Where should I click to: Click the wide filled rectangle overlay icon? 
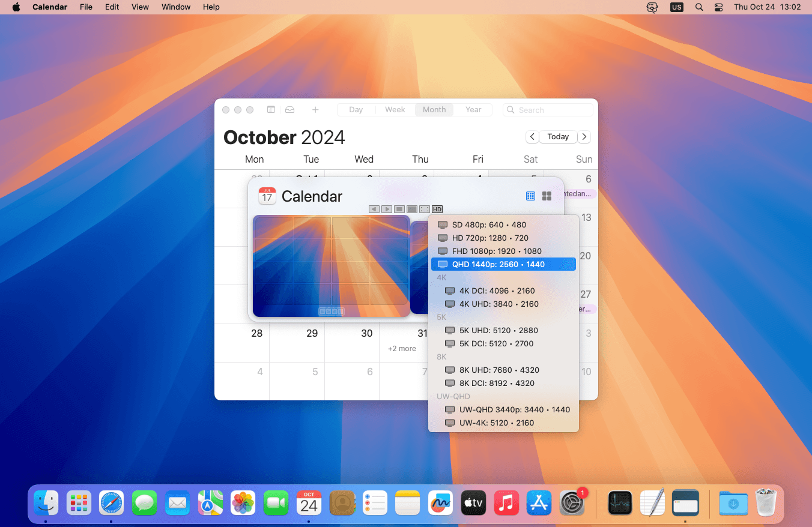tap(412, 209)
